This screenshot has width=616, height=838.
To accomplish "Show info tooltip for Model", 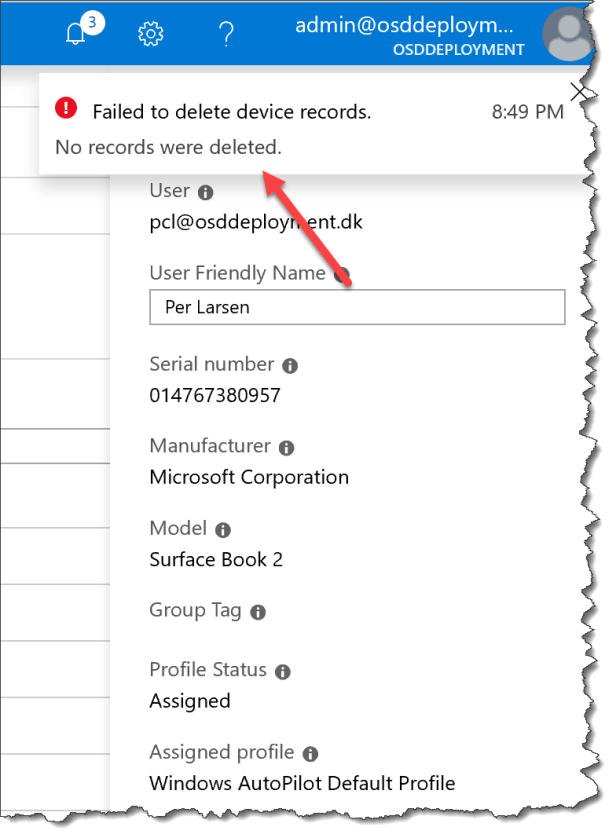I will click(x=223, y=530).
